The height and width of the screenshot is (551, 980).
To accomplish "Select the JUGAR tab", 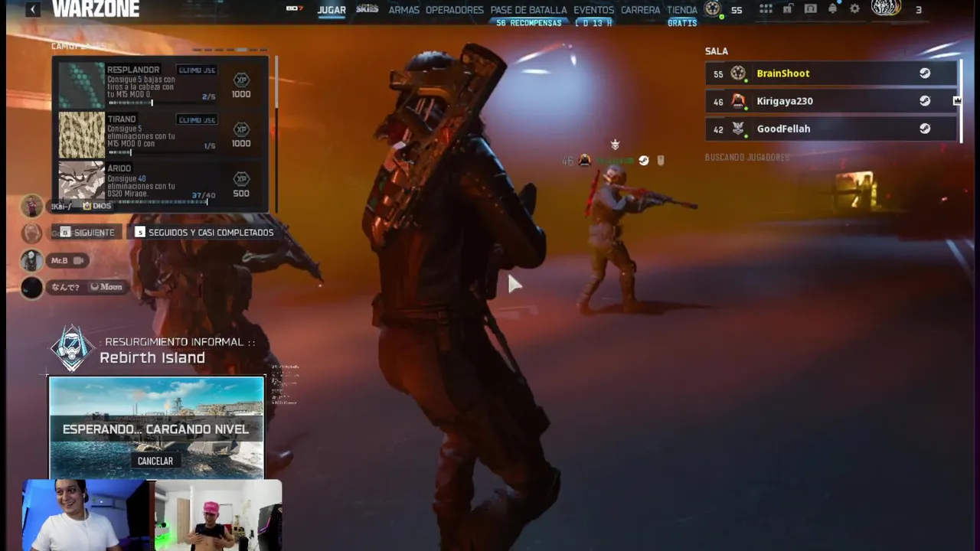I will point(332,10).
